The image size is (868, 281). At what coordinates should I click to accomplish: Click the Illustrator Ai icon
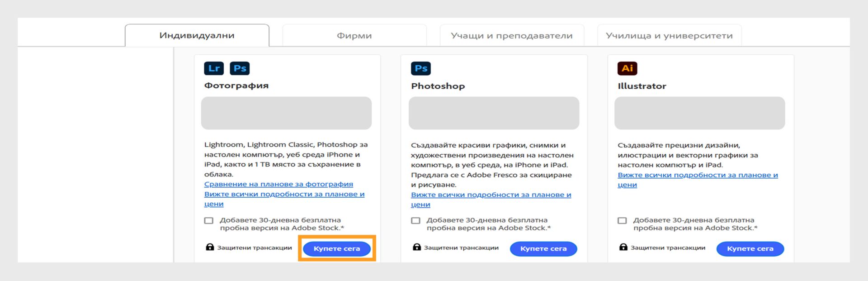coord(627,68)
